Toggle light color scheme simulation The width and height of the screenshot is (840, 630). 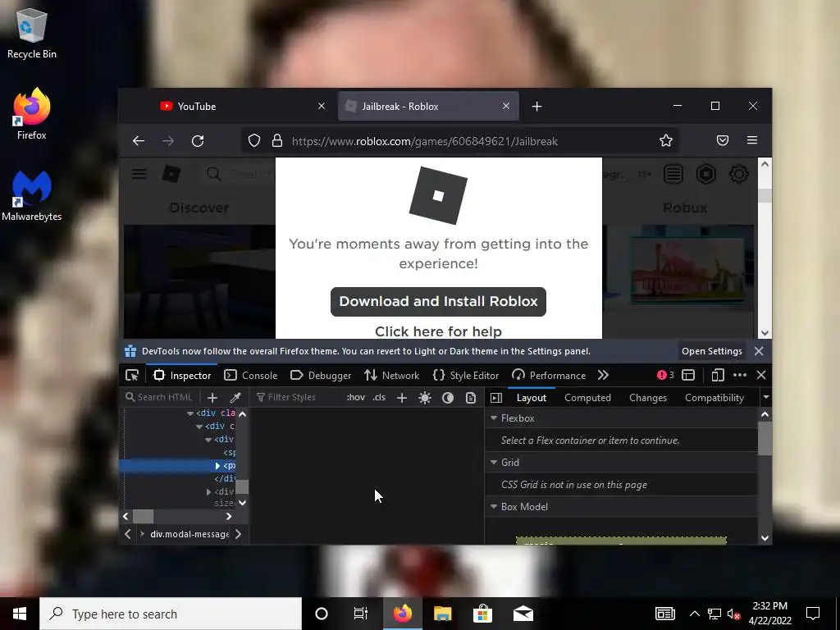pos(425,398)
